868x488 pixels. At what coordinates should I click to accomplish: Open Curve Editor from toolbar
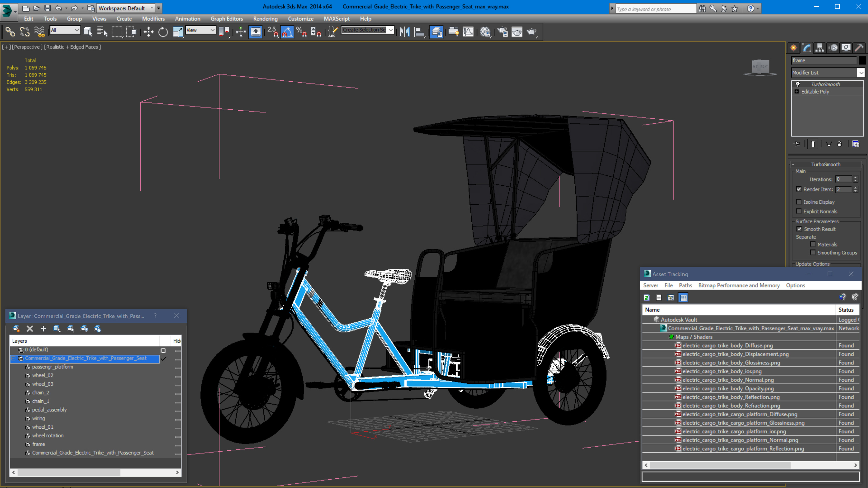(468, 32)
